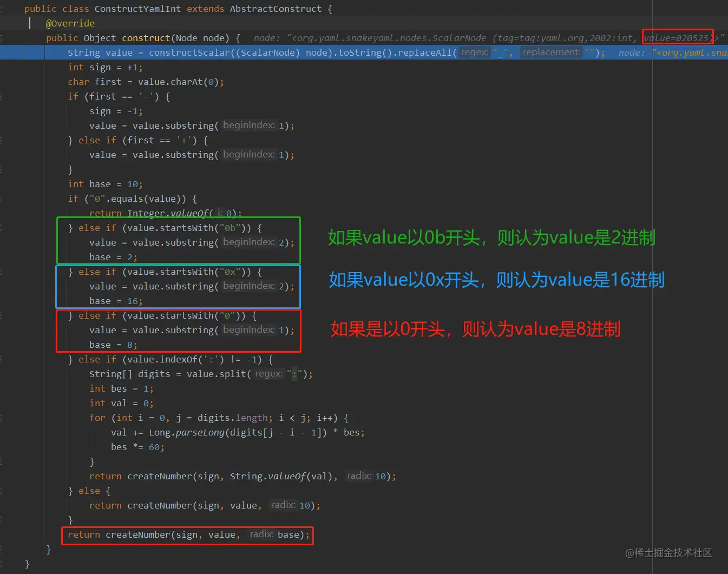The height and width of the screenshot is (574, 728).
Task: Click the AbstractConstruct superclass name
Action: click(x=276, y=9)
